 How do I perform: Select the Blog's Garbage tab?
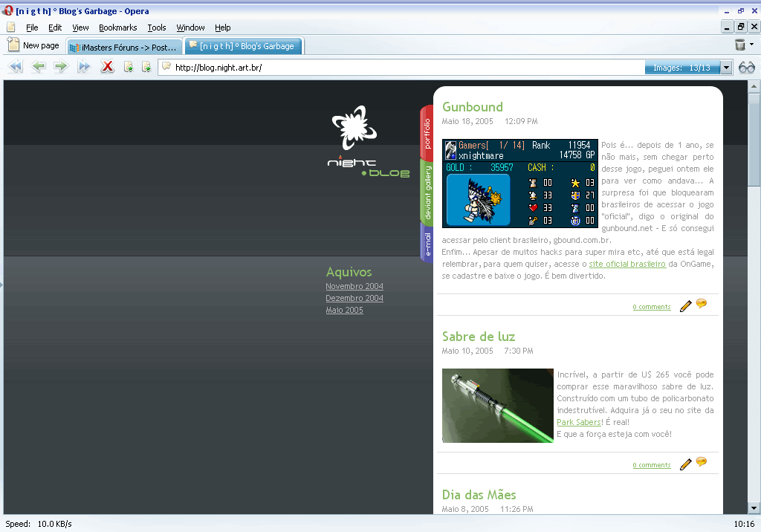pos(244,45)
